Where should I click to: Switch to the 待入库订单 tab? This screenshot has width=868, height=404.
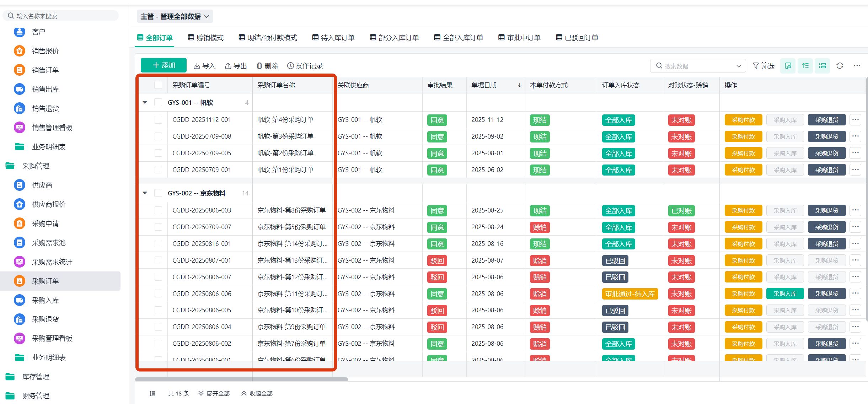tap(333, 38)
